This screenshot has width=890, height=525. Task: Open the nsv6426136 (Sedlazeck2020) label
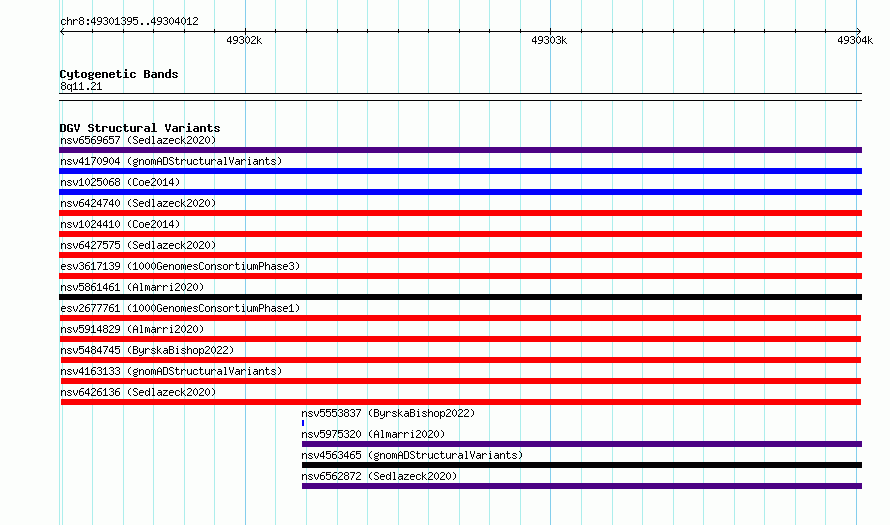click(138, 392)
